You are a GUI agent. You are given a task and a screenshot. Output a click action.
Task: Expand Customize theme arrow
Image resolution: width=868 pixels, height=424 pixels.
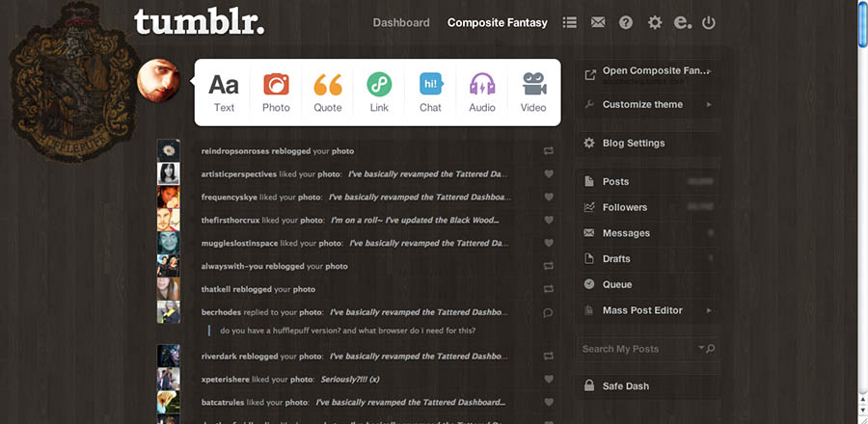(x=709, y=104)
